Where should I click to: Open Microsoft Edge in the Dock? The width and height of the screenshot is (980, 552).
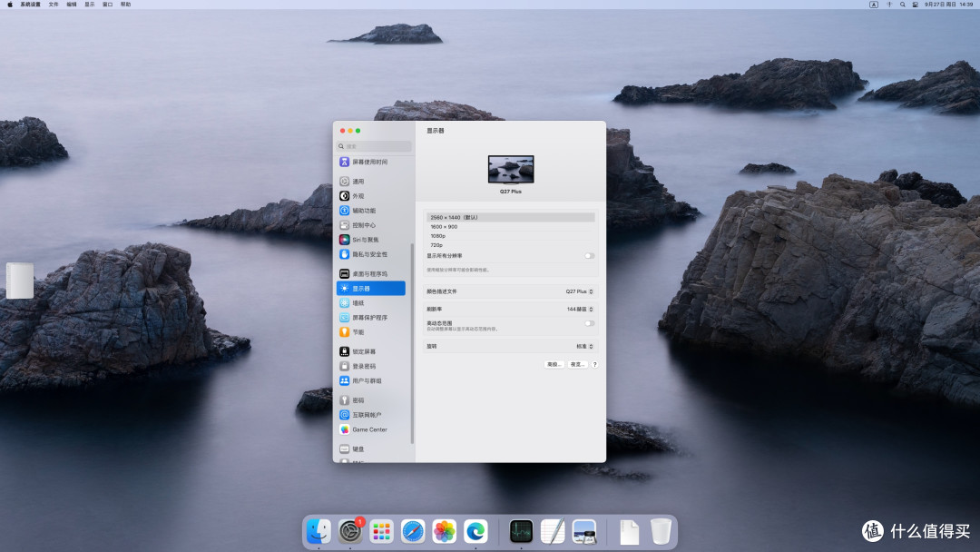[475, 531]
